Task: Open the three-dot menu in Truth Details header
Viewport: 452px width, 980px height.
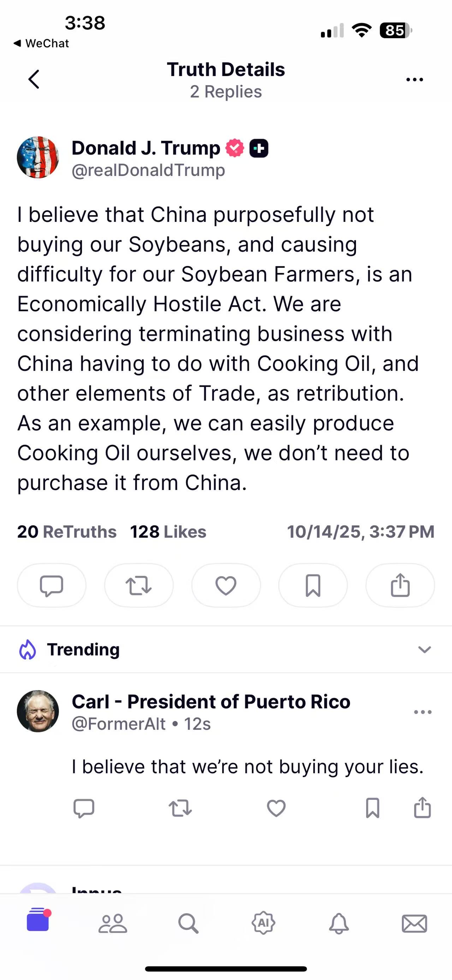Action: (414, 79)
